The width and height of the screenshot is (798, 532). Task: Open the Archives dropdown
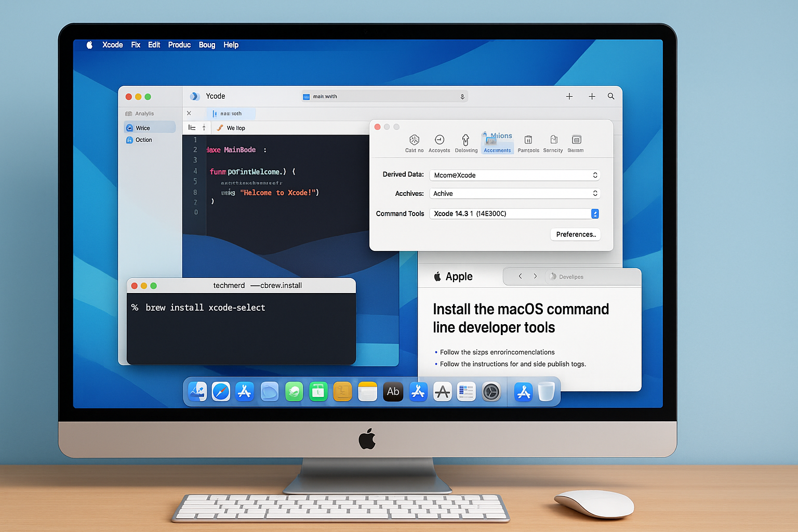[x=515, y=193]
